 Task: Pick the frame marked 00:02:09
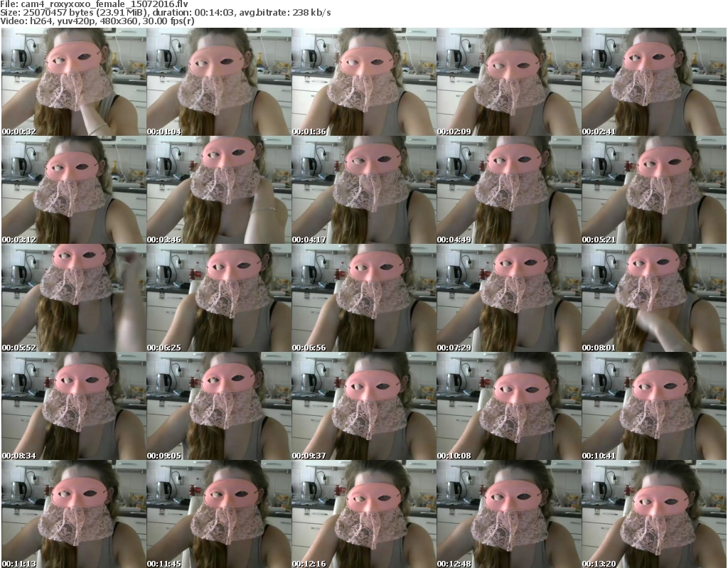[x=509, y=82]
